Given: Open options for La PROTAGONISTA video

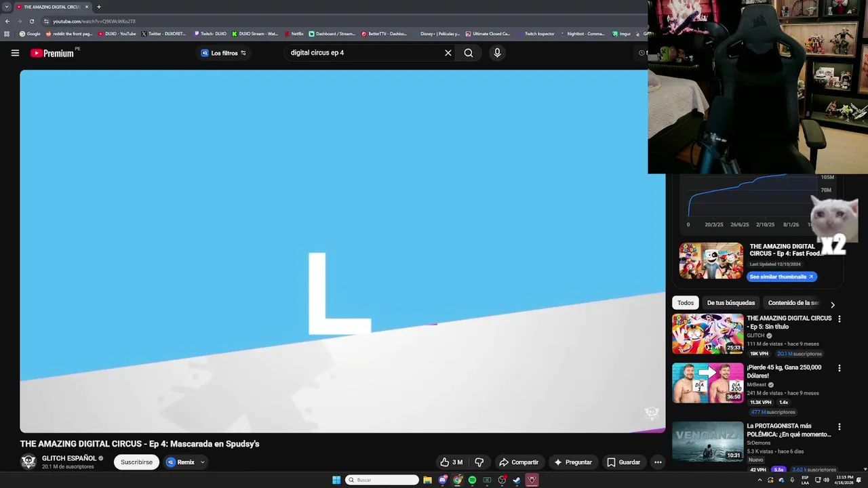Looking at the screenshot, I should [840, 427].
